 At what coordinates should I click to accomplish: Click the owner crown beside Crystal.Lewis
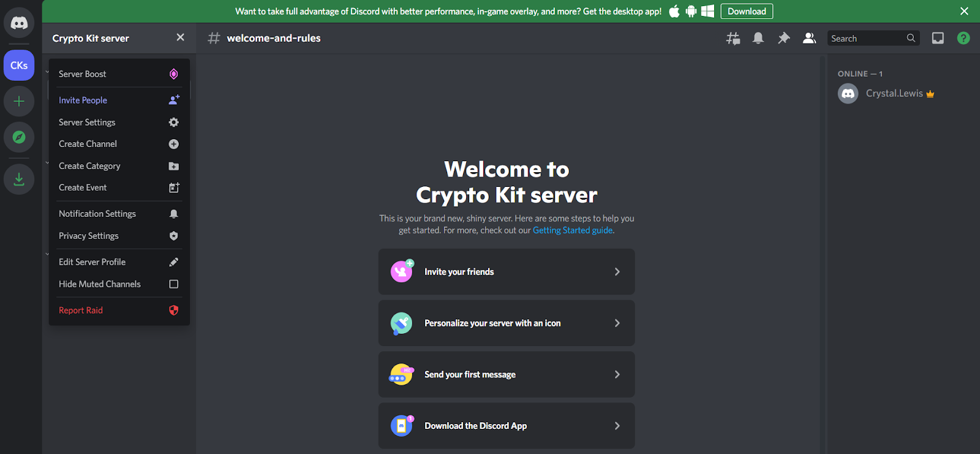pyautogui.click(x=930, y=94)
